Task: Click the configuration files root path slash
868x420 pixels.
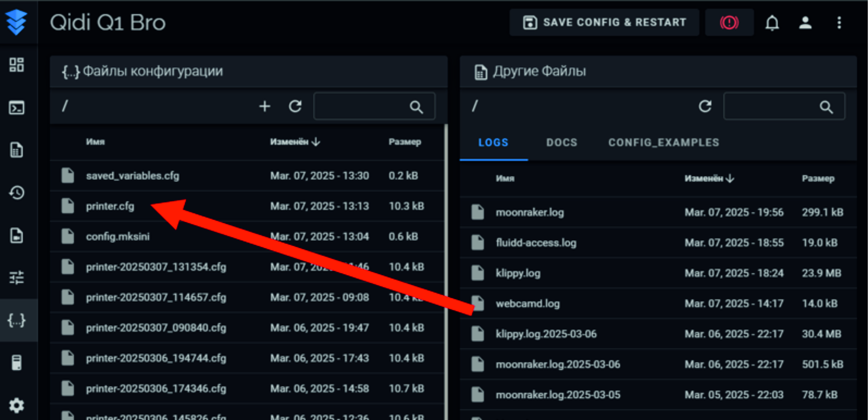Action: click(65, 106)
